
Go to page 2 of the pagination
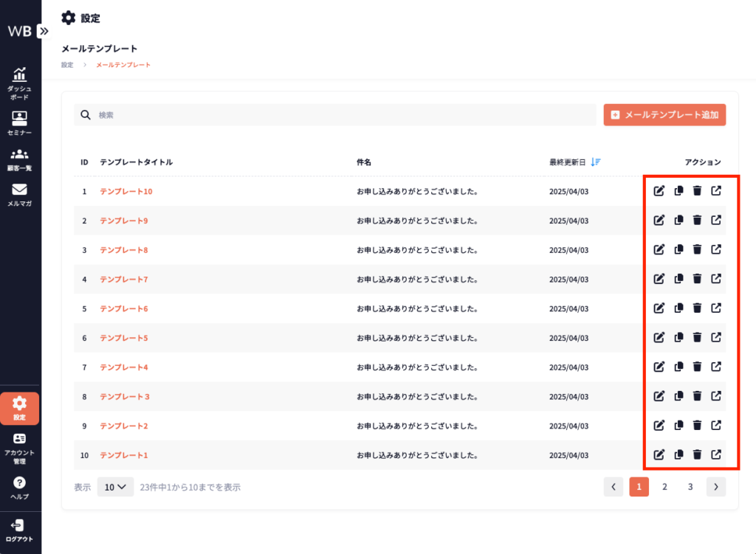[664, 487]
